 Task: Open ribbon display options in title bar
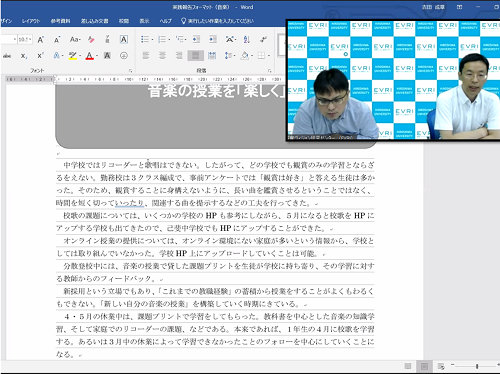(459, 7)
